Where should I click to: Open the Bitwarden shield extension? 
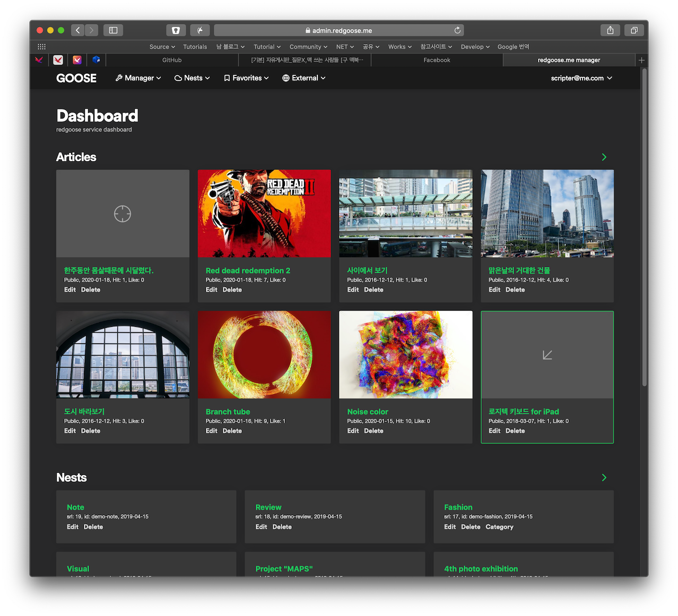coord(176,30)
